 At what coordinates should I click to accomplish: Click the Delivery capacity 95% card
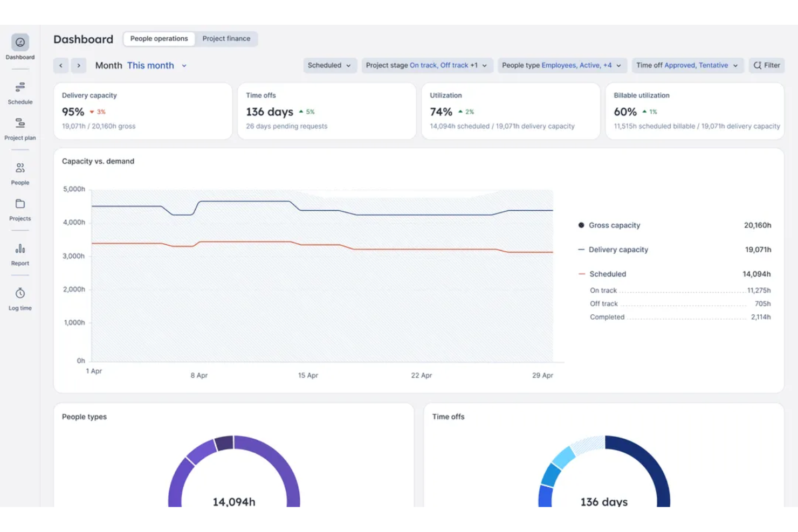(143, 111)
